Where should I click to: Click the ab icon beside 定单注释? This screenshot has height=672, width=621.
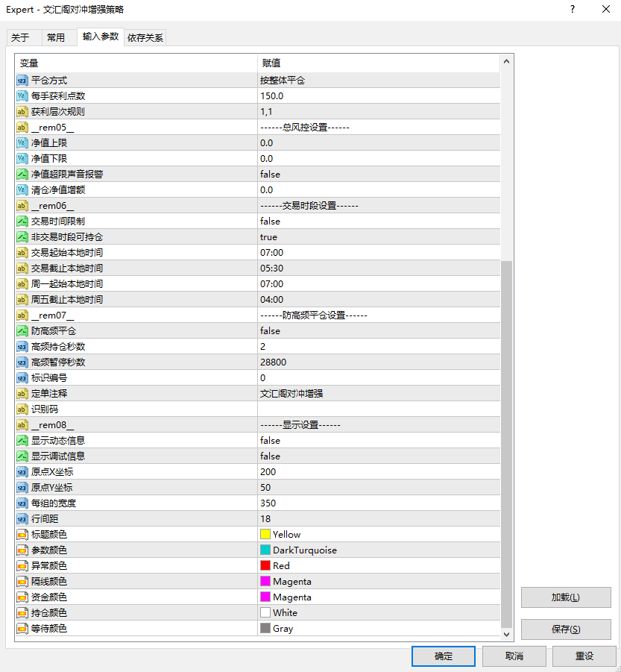click(x=21, y=393)
